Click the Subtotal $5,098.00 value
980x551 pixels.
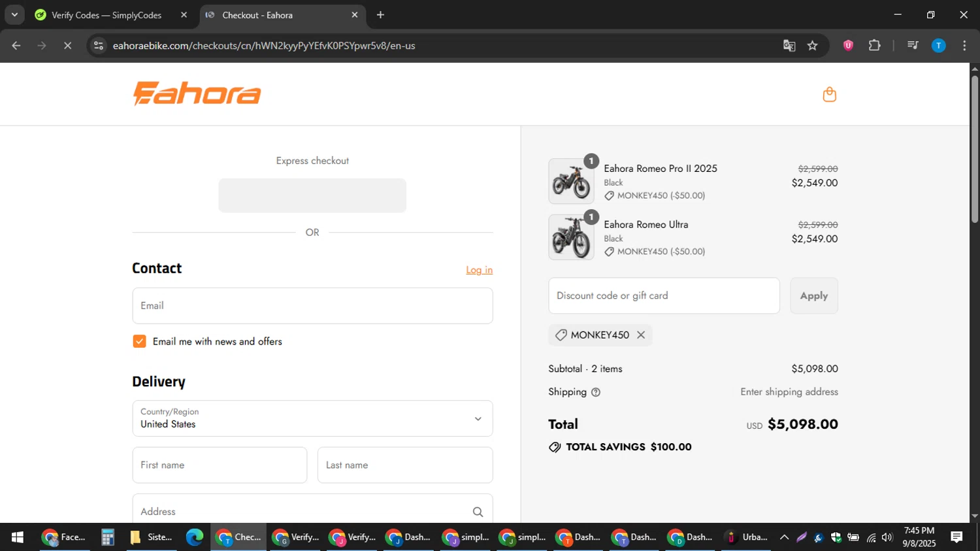tap(814, 369)
